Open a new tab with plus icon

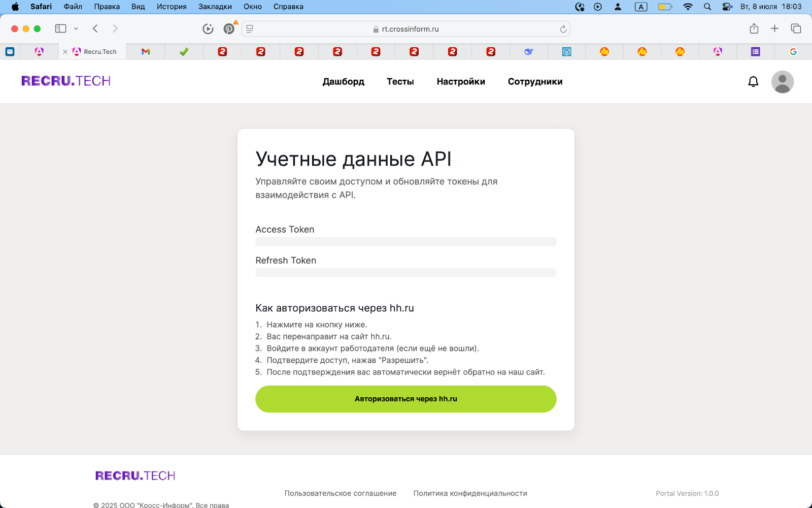[x=774, y=28]
